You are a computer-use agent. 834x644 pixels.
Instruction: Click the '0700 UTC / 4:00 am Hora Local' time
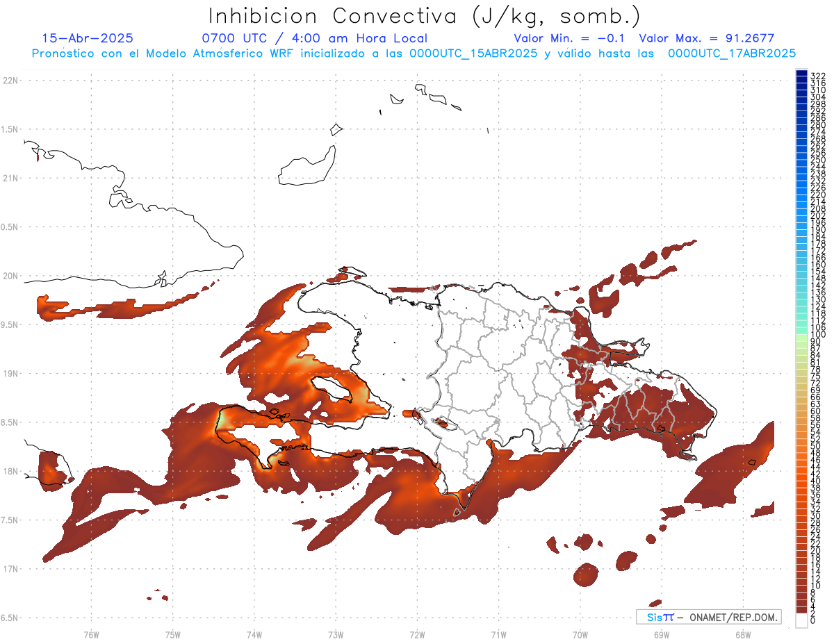[314, 38]
